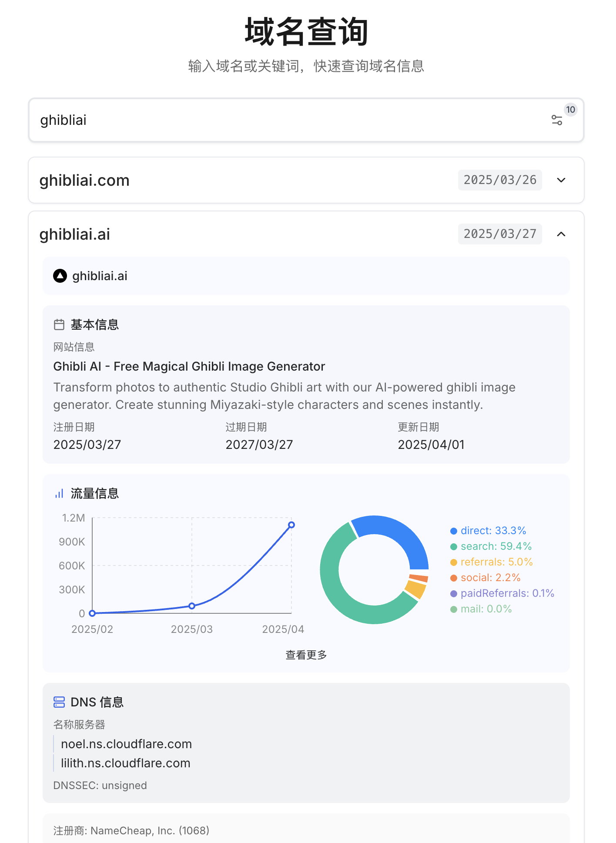Image resolution: width=616 pixels, height=843 pixels.
Task: Click the registrar line 'NameCheap, Inc. (1068)'
Action: click(131, 831)
